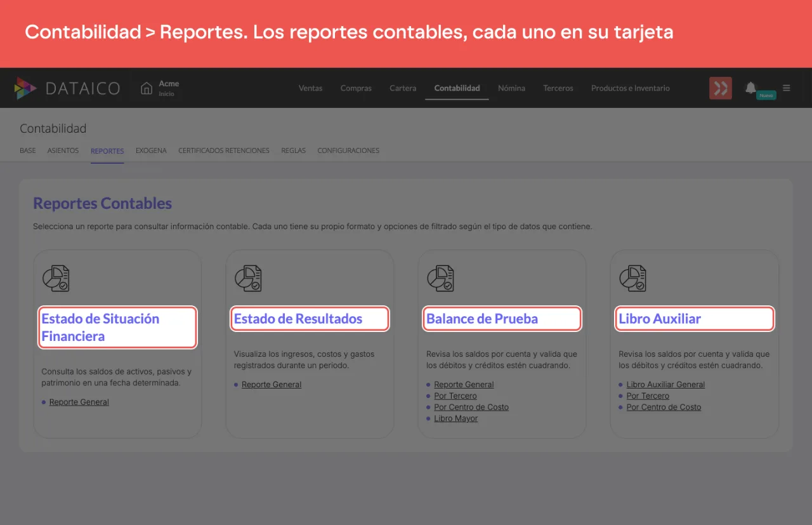812x525 pixels.
Task: Open the Nómina menu
Action: coord(511,88)
